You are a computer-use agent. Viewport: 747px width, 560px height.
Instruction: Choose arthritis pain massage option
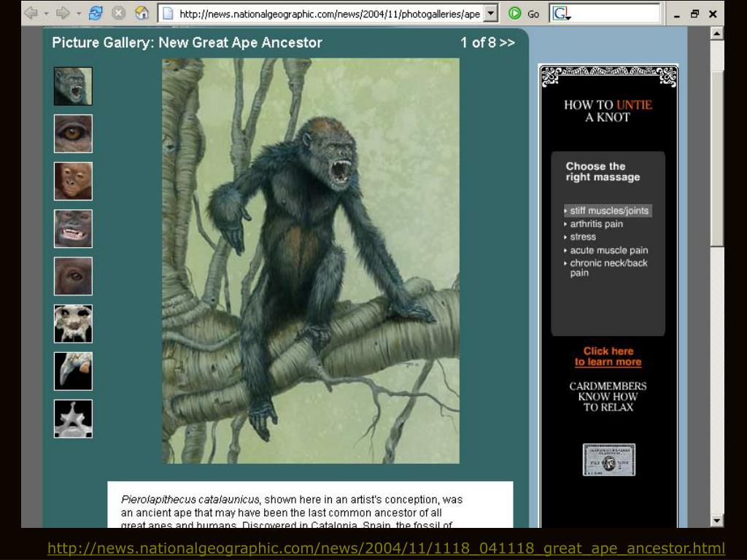pyautogui.click(x=594, y=224)
